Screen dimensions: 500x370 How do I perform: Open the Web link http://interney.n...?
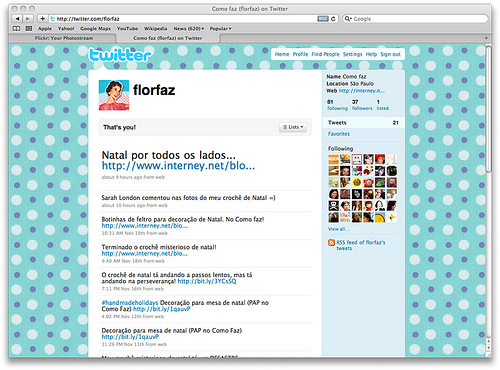(362, 91)
